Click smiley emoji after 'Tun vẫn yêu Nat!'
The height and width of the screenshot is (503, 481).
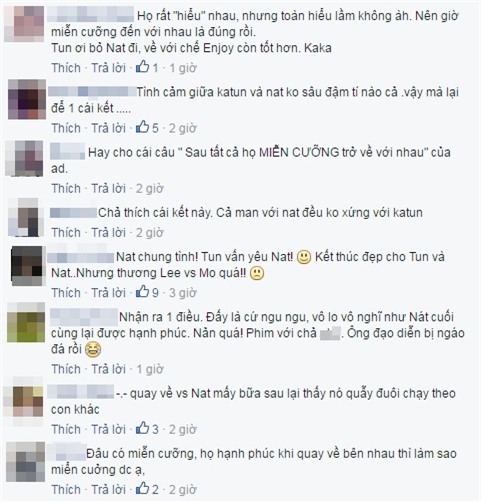[304, 257]
